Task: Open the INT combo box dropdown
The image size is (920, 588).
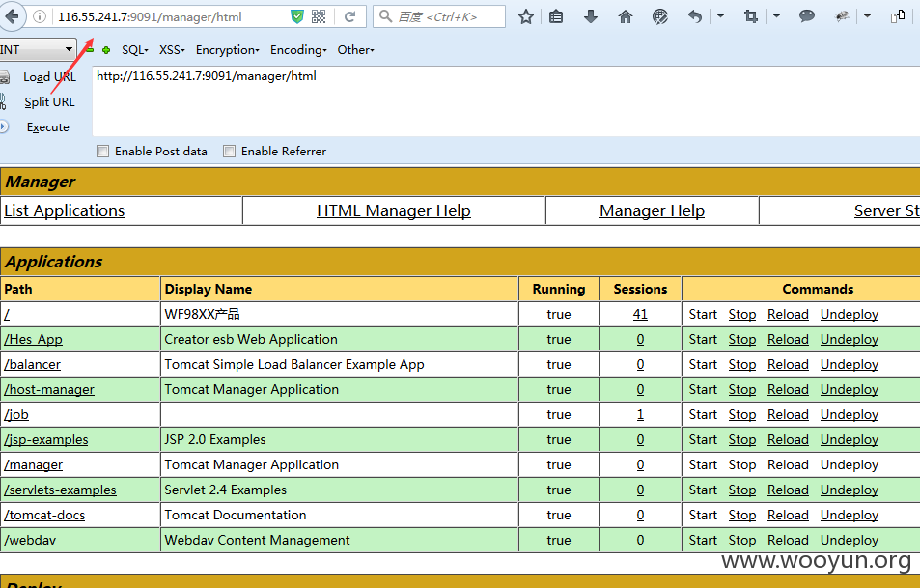Action: click(x=38, y=50)
